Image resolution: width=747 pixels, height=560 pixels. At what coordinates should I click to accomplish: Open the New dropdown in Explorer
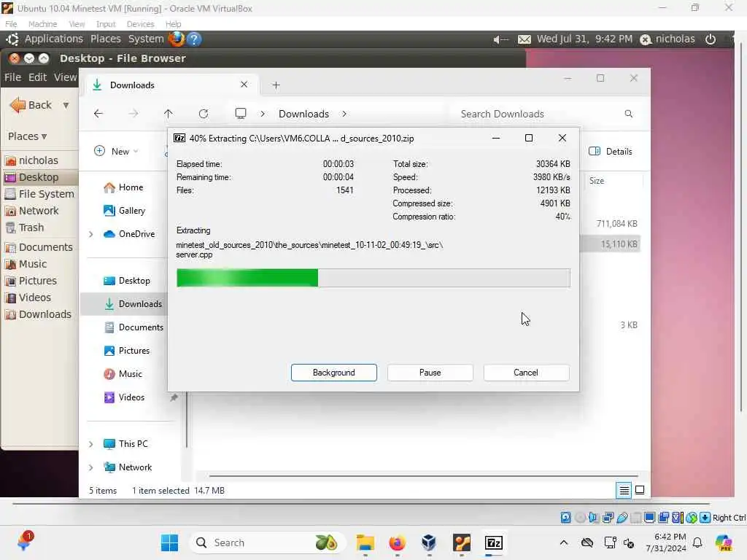pos(116,151)
